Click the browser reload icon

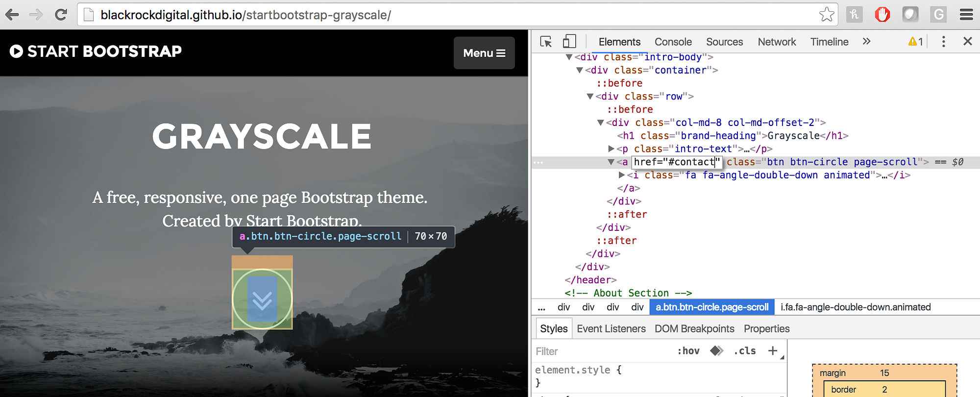tap(61, 15)
